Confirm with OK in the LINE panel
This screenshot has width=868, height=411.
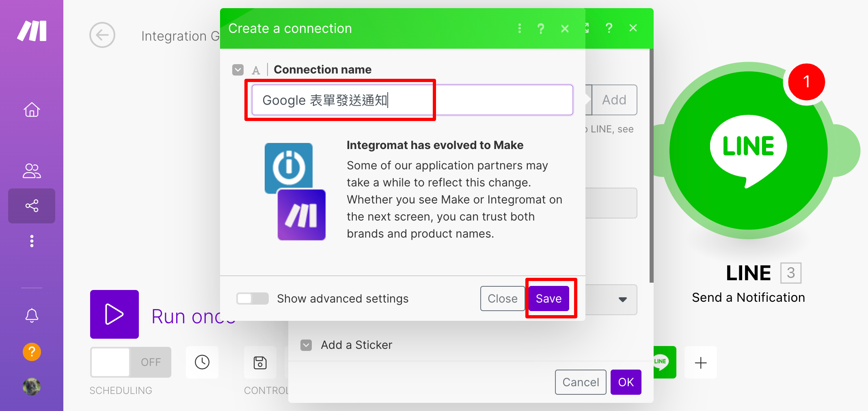tap(626, 382)
